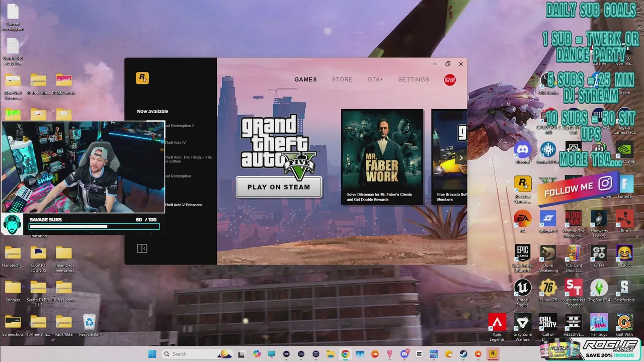Open the Stingers folder
The image size is (644, 362).
13,292
